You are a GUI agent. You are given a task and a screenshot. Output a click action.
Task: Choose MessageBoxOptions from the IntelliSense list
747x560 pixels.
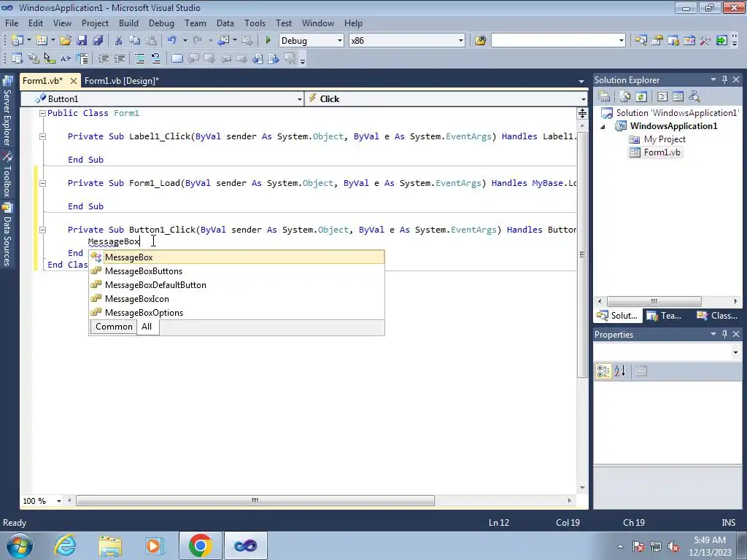(237, 312)
